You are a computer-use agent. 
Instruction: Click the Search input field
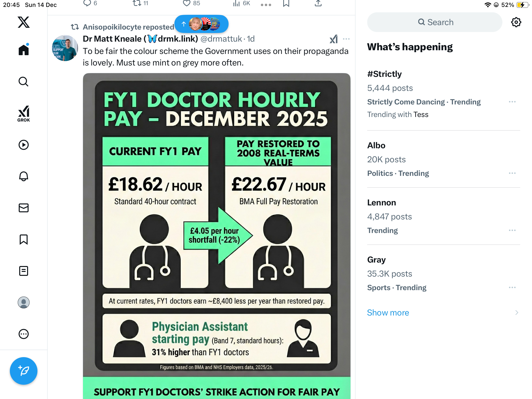435,22
